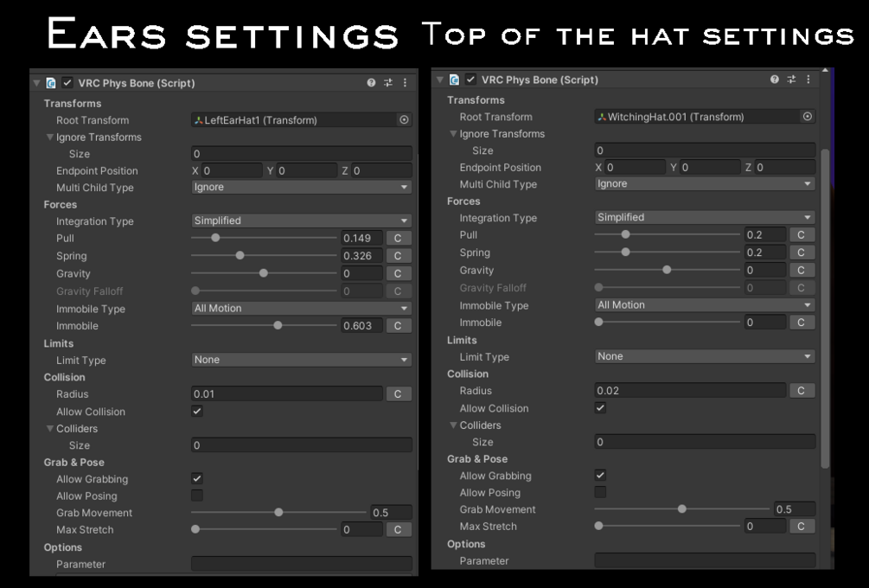Viewport: 869px width, 588px height.
Task: Click the Ears Spring slider handle
Action: [240, 255]
